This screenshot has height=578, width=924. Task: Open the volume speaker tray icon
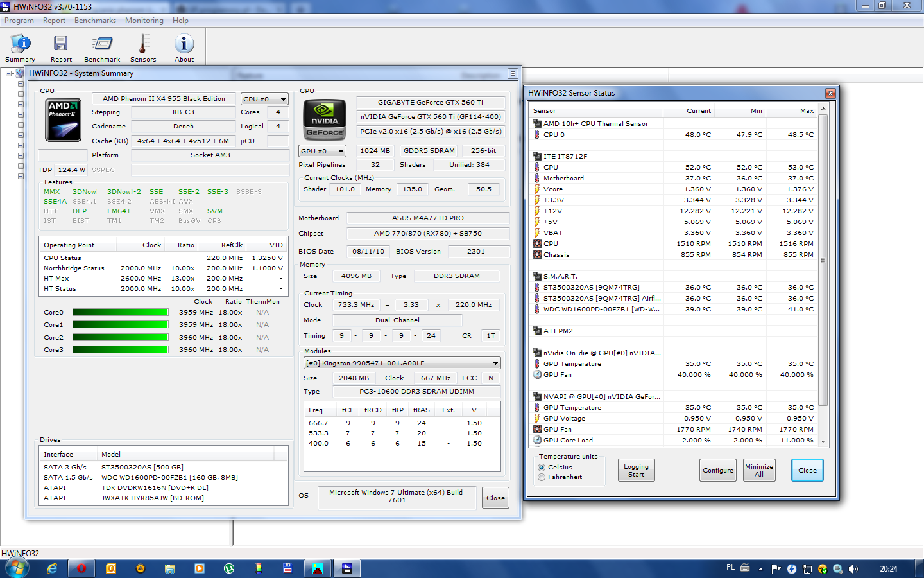click(853, 568)
